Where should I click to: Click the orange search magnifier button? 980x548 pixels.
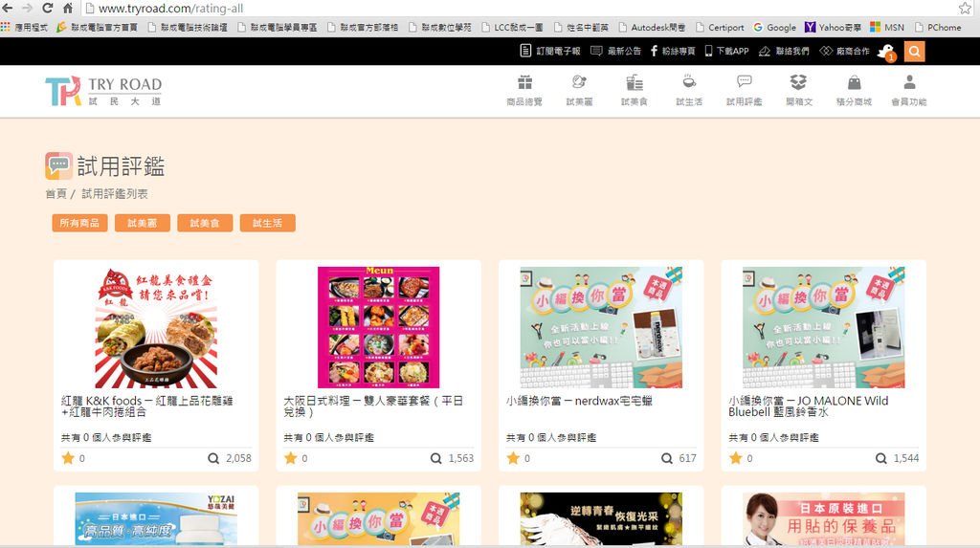(x=914, y=52)
